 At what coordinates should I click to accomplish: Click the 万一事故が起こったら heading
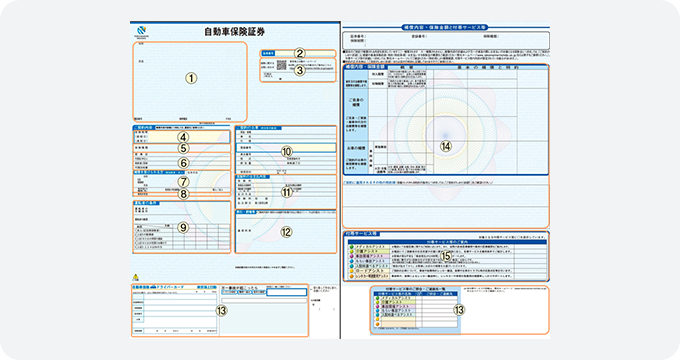(240, 288)
